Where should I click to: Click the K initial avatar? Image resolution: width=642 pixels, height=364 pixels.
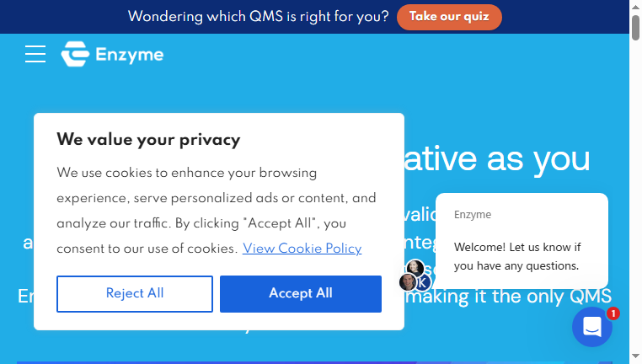422,281
